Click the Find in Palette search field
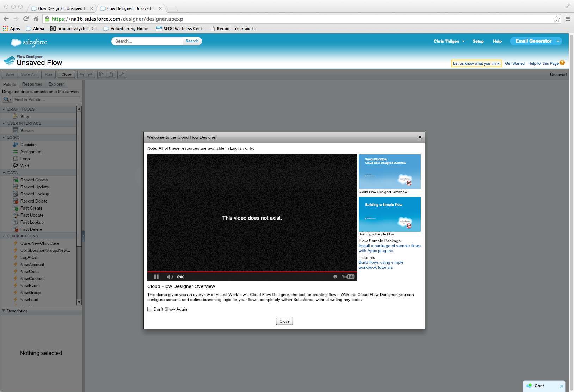Screen dimensions: 574x392 coord(46,99)
